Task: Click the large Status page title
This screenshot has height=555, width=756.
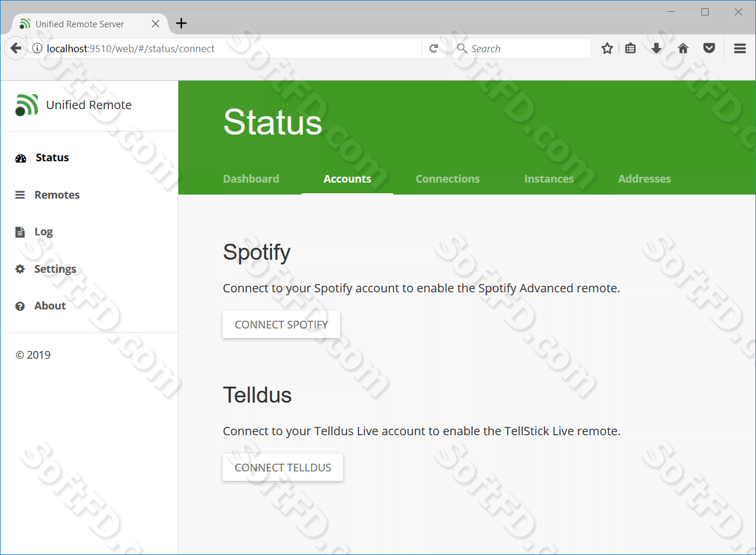Action: [x=273, y=122]
